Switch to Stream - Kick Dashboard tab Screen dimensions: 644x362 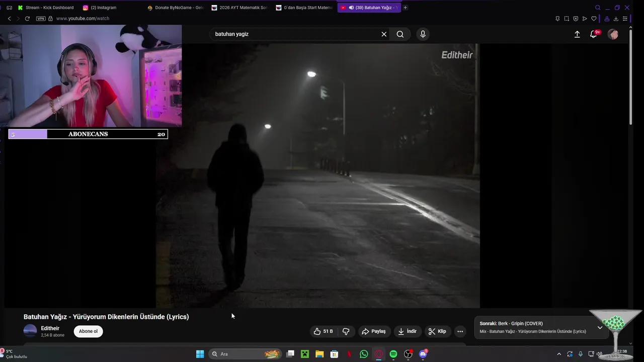point(46,8)
